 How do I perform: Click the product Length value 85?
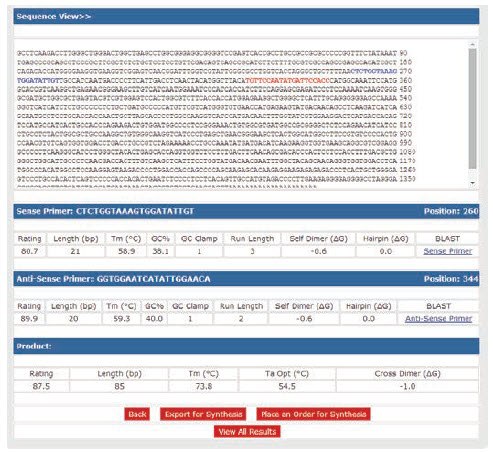pos(119,386)
